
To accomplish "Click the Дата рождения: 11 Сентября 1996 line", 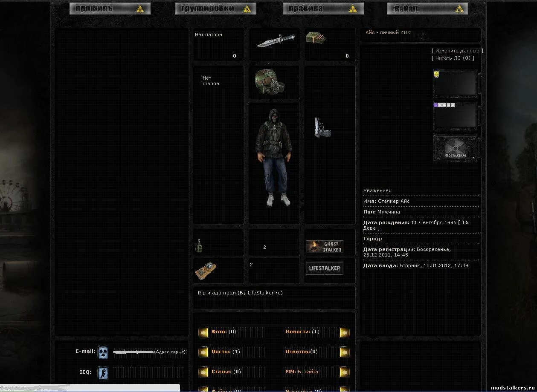I will [x=416, y=225].
